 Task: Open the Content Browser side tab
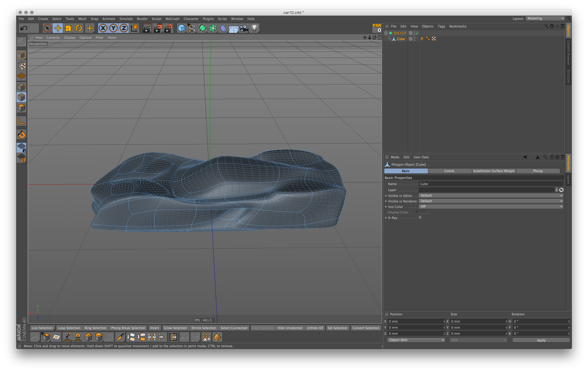(x=568, y=53)
